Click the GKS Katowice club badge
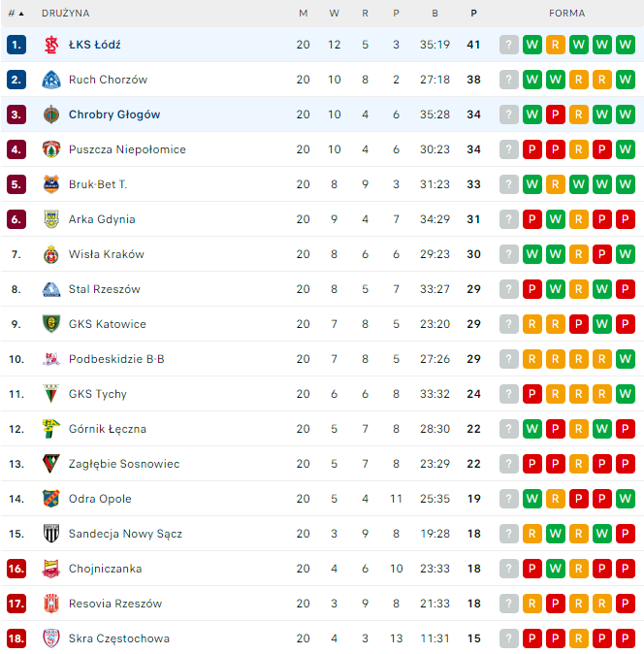 pyautogui.click(x=51, y=324)
